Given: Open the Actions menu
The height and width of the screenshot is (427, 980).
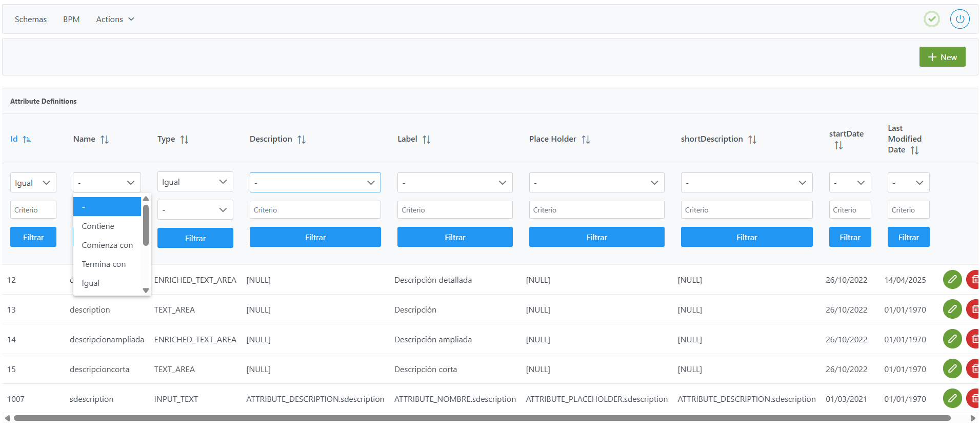Looking at the screenshot, I should click(115, 19).
